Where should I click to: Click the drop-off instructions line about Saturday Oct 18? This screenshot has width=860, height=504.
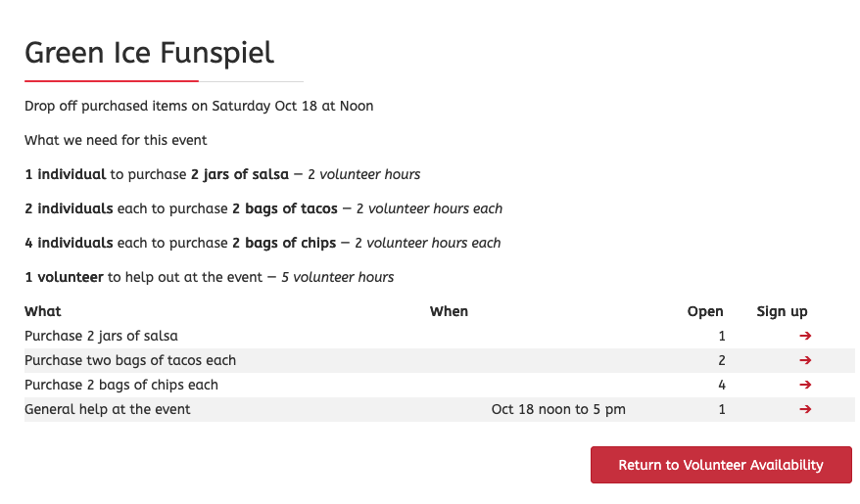(199, 106)
